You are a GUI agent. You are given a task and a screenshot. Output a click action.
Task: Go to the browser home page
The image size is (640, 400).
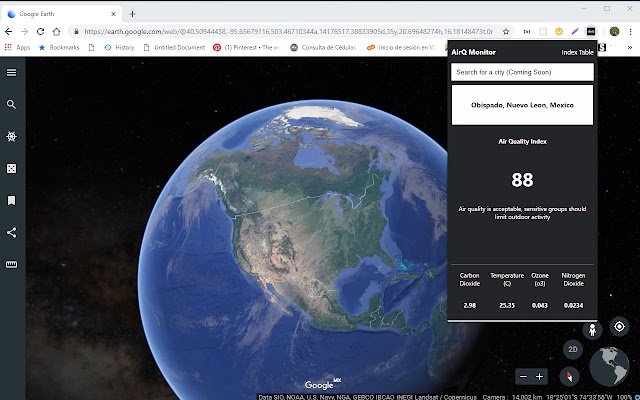point(56,31)
